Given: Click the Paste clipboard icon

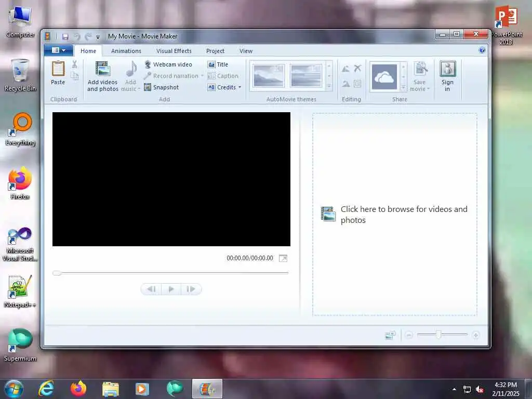Looking at the screenshot, I should [x=58, y=69].
